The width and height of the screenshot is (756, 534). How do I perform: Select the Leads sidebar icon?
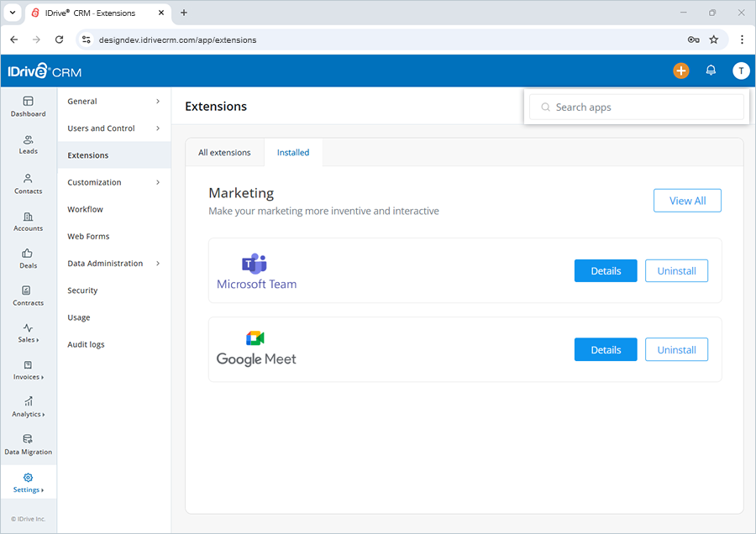(x=28, y=145)
